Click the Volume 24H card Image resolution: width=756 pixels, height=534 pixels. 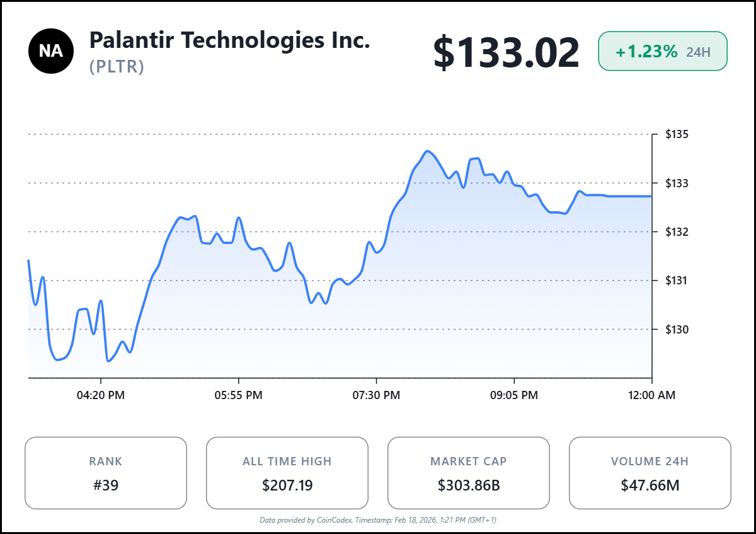pos(650,473)
